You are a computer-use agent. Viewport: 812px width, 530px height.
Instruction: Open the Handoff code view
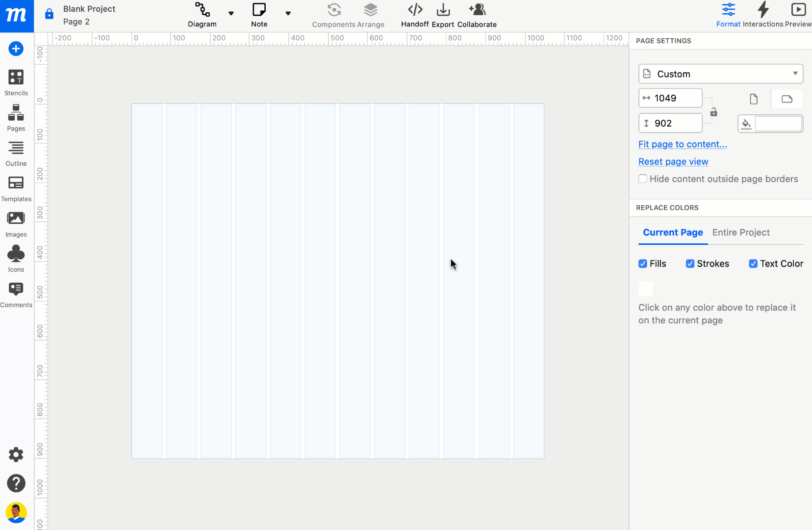pyautogui.click(x=415, y=15)
